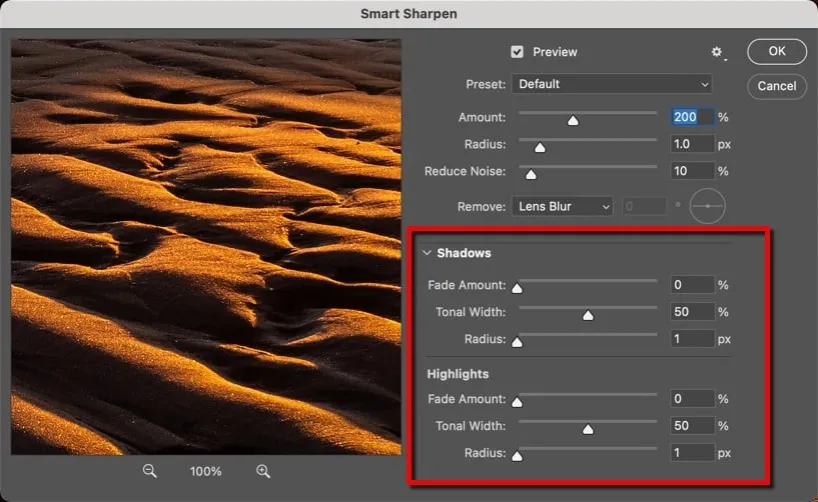Click the Highlights Fade Amount slider handle
Image resolution: width=818 pixels, height=502 pixels.
pyautogui.click(x=517, y=402)
